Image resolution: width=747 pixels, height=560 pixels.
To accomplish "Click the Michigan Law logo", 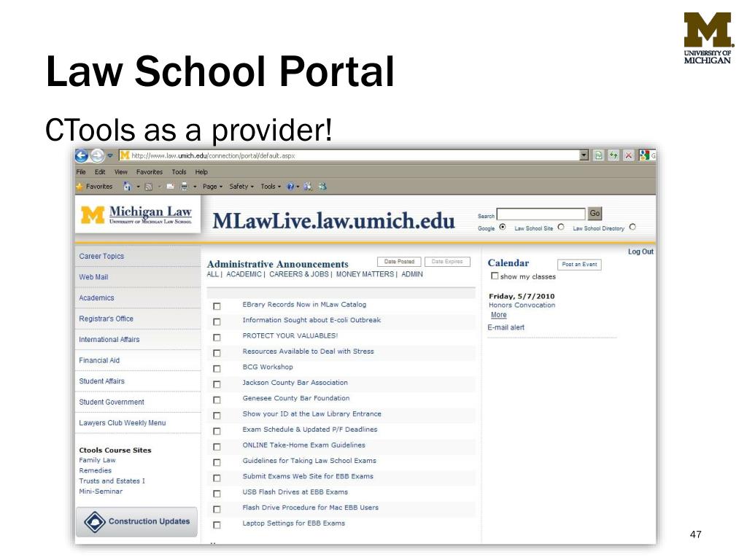I will [136, 214].
